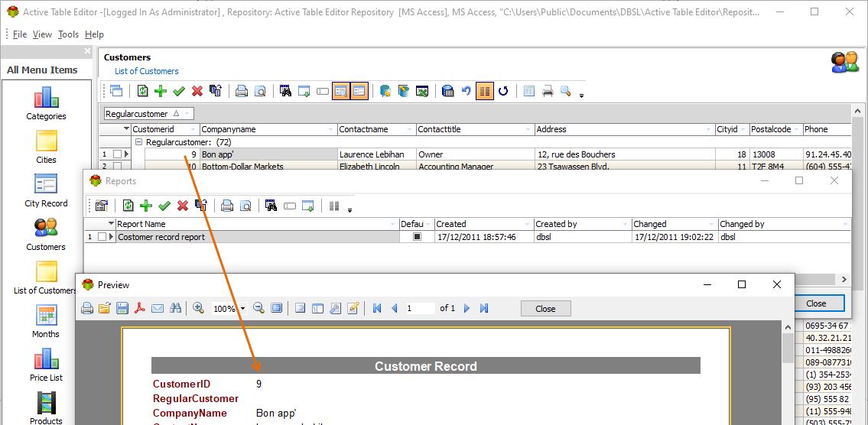Click green plus icon in Reports toolbar
The width and height of the screenshot is (868, 425).
click(146, 206)
